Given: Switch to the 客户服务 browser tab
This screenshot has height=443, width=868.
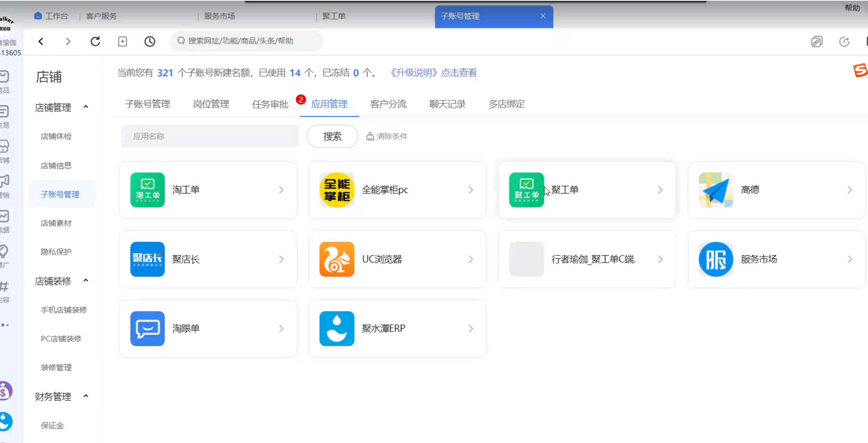Looking at the screenshot, I should tap(101, 16).
